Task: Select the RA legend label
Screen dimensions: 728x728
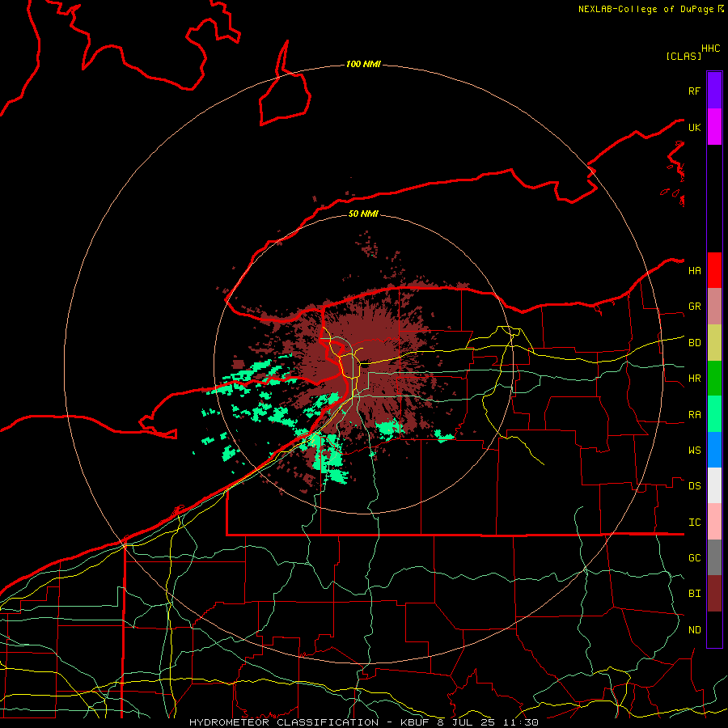Action: [x=694, y=415]
